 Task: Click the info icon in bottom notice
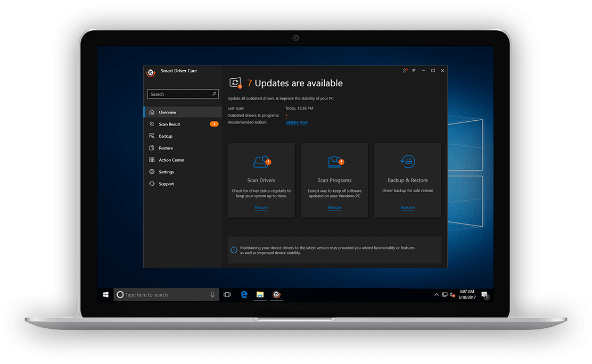(234, 250)
